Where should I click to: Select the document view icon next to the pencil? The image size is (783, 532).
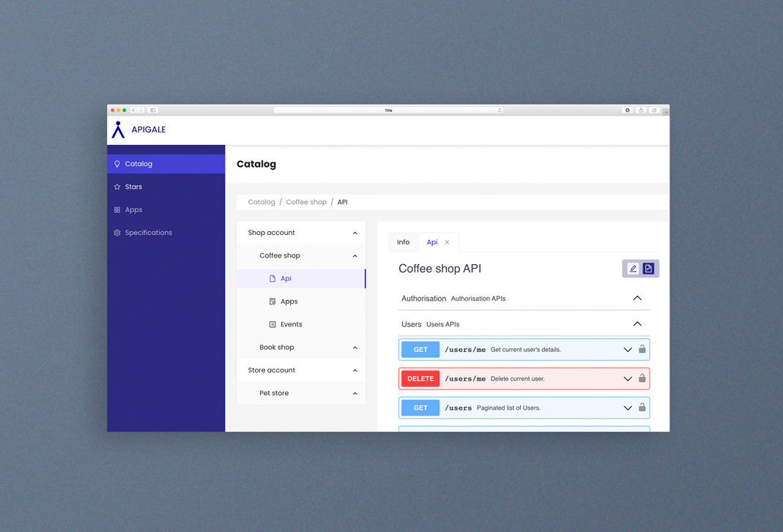click(648, 269)
